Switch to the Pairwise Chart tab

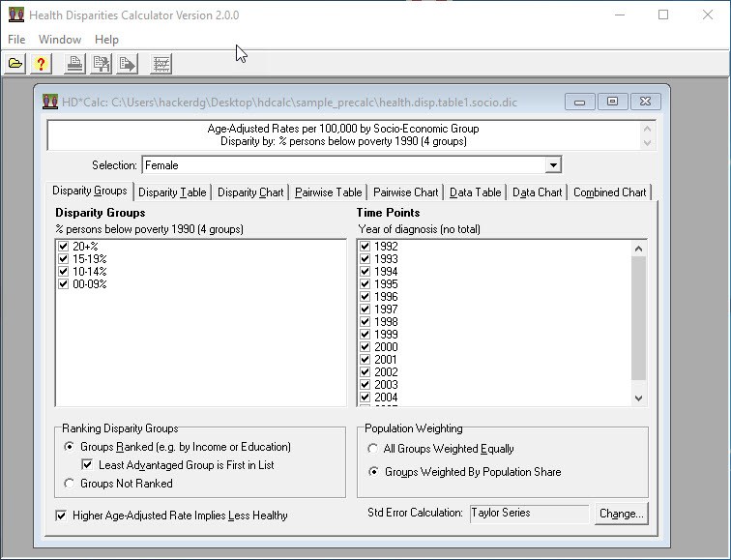click(405, 192)
